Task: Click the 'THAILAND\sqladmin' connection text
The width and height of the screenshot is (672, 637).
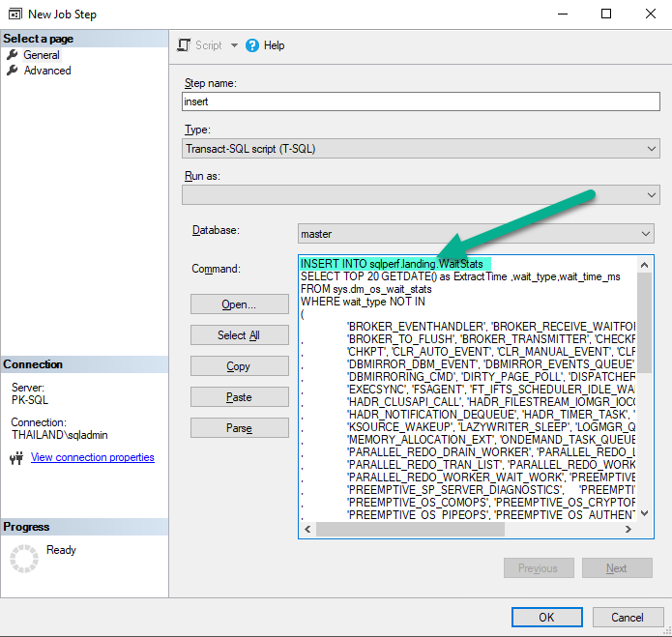Action: (x=60, y=435)
